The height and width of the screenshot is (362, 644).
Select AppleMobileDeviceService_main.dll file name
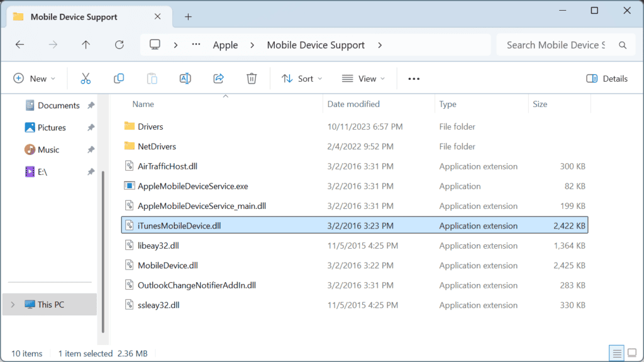(202, 206)
